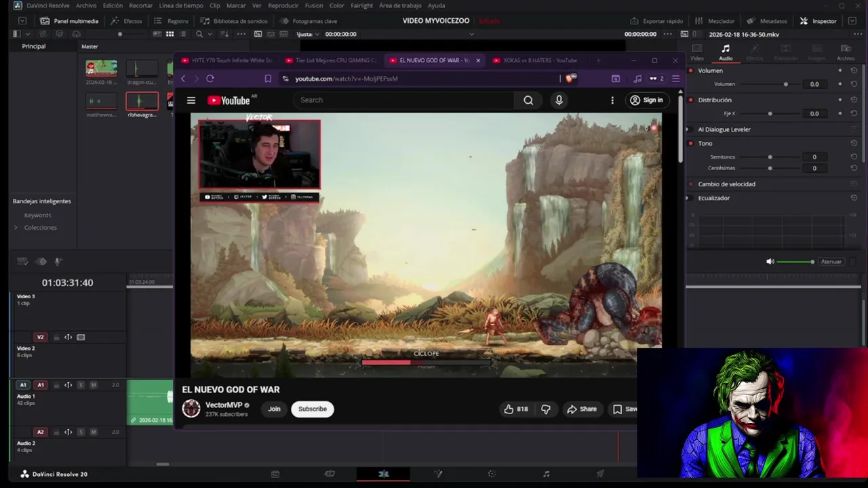Expand the Colecciones smart bin

coord(16,227)
